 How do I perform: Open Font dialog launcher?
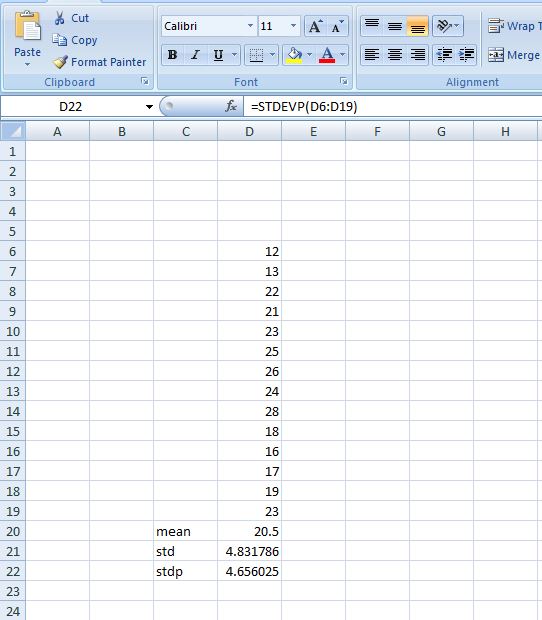pos(344,81)
